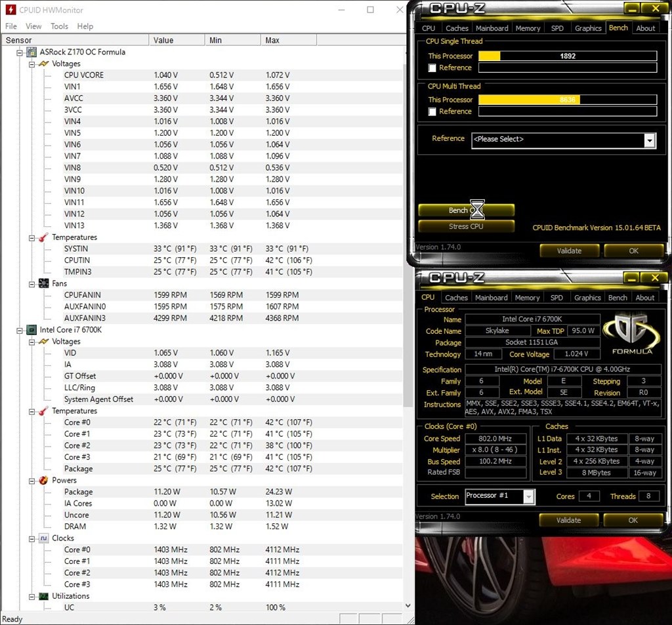Screen dimensions: 672x625
Task: Click the multi thread score bar 8636
Action: coord(568,100)
